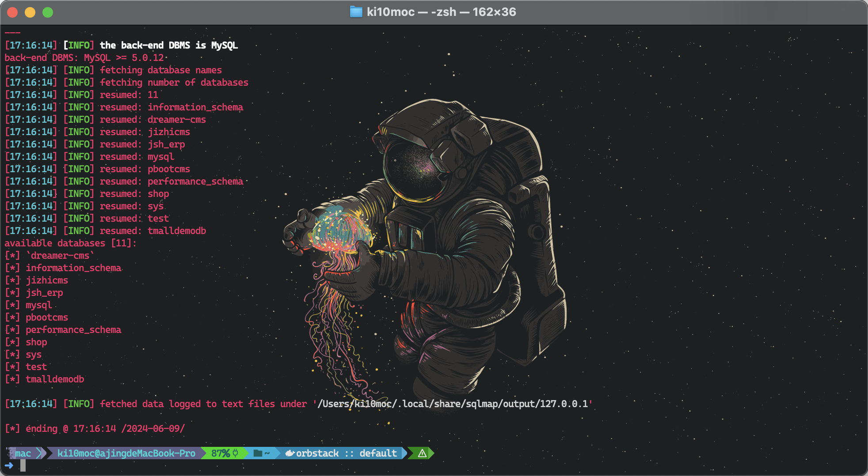Click 'back-end DBMS: MySQL >= 5.0.12' line
The height and width of the screenshot is (476, 868).
click(x=84, y=58)
